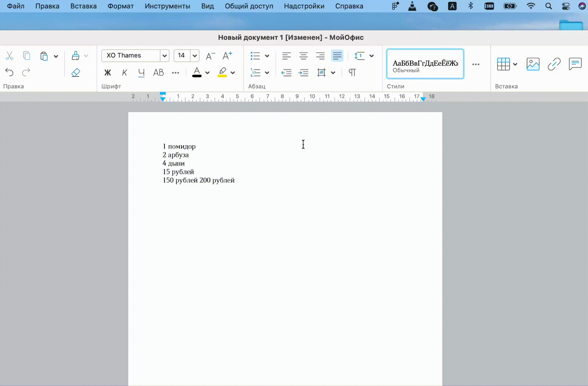Show more styles with ellipsis button
588x386 pixels.
point(476,64)
